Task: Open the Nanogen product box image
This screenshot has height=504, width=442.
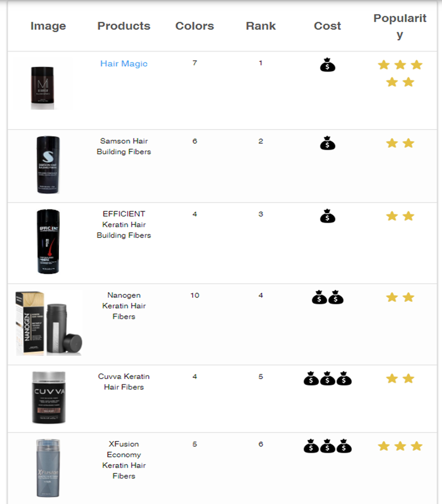Action: coord(48,323)
